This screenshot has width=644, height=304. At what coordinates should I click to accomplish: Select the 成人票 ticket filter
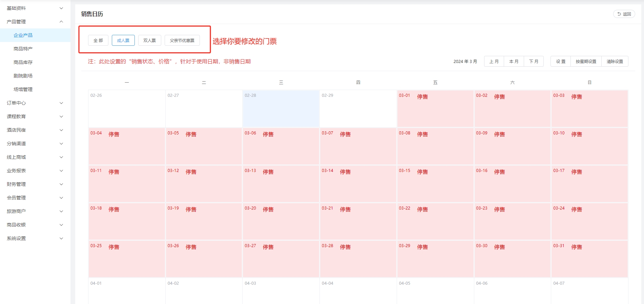click(123, 40)
